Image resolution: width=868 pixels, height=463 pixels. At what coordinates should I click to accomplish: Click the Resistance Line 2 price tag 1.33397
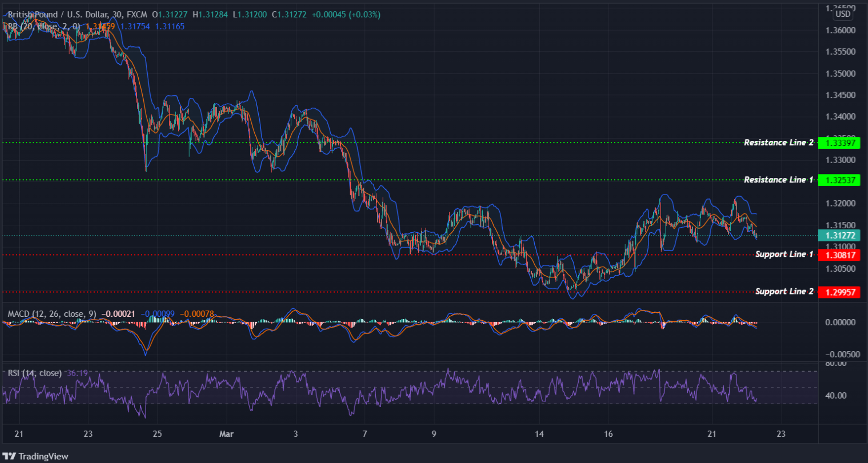coord(841,143)
